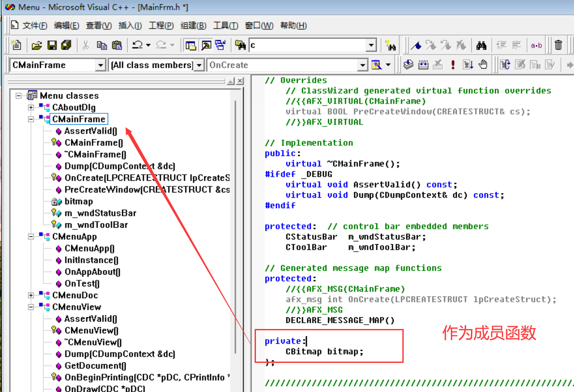Open the Window List icon
Screen dimensions: 574x392
click(220, 45)
